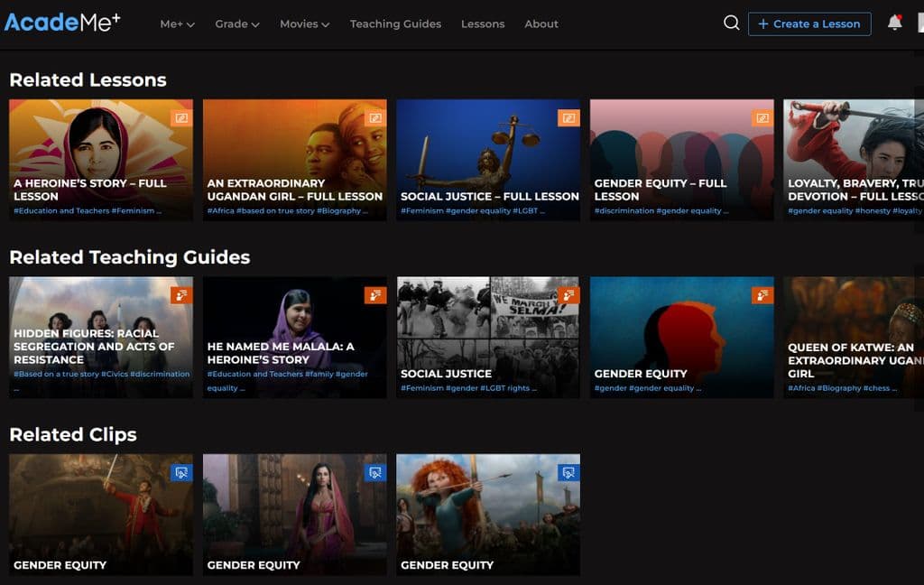Image resolution: width=924 pixels, height=585 pixels.
Task: Click '#Education and Teachers #family #gender equality' tags
Action: (x=288, y=381)
